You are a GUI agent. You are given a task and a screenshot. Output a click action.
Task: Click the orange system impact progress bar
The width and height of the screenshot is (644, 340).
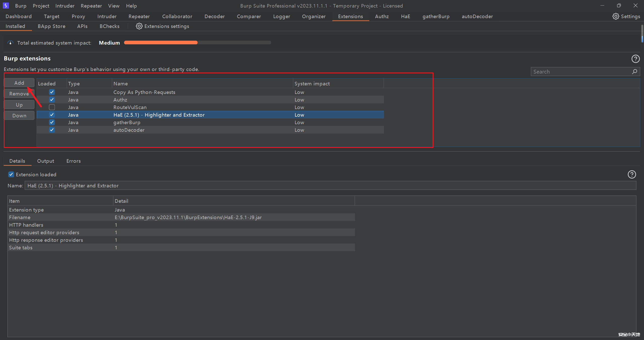pos(161,43)
